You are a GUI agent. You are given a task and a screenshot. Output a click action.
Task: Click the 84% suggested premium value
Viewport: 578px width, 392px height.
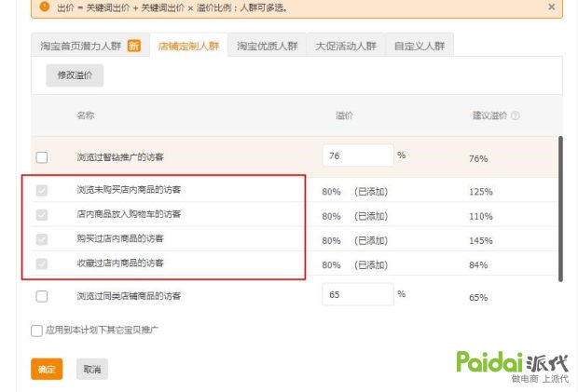pos(478,265)
